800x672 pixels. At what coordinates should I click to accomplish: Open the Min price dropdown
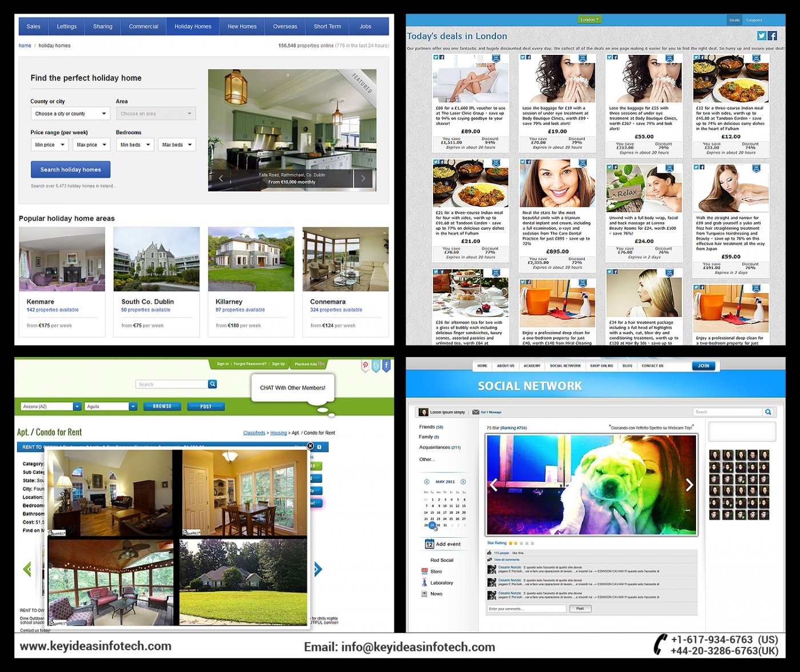[x=50, y=145]
